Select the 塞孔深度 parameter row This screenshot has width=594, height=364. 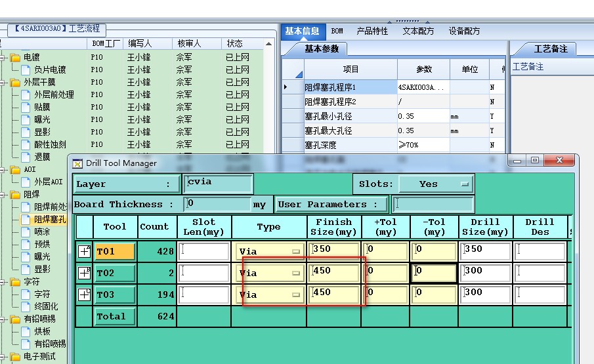(x=394, y=145)
